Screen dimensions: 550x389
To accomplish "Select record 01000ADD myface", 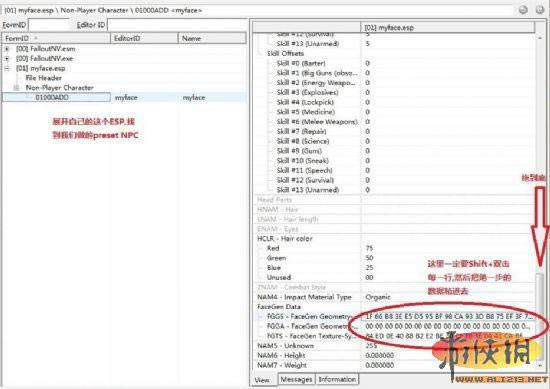I will pos(124,97).
